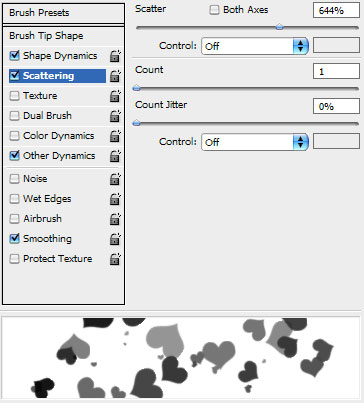Click the lock icon beside Shape Dynamics

pos(115,56)
